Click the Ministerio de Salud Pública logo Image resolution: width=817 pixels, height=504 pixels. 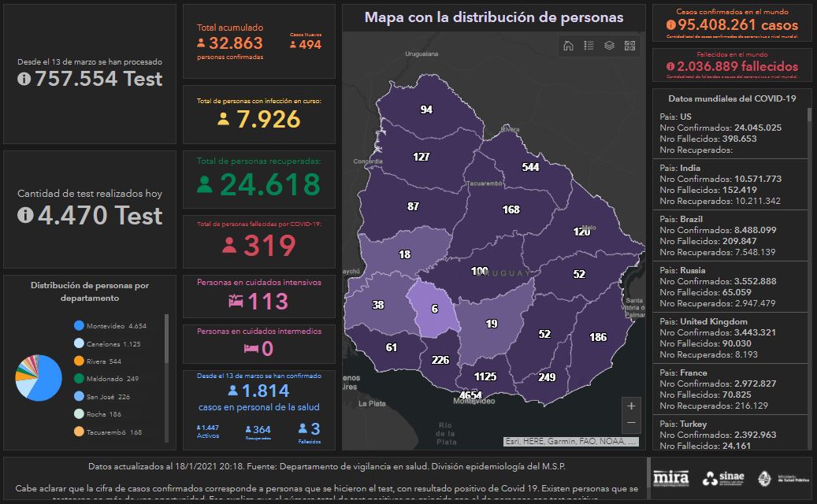777,478
